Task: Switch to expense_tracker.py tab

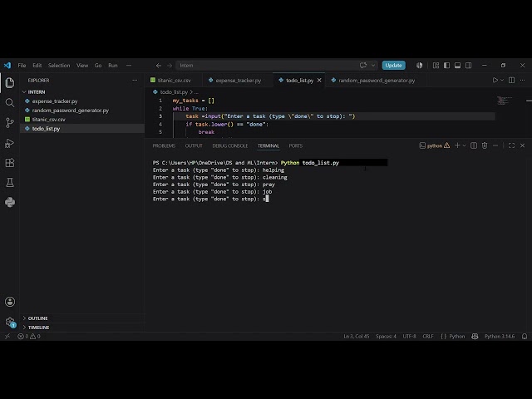Action: tap(239, 81)
